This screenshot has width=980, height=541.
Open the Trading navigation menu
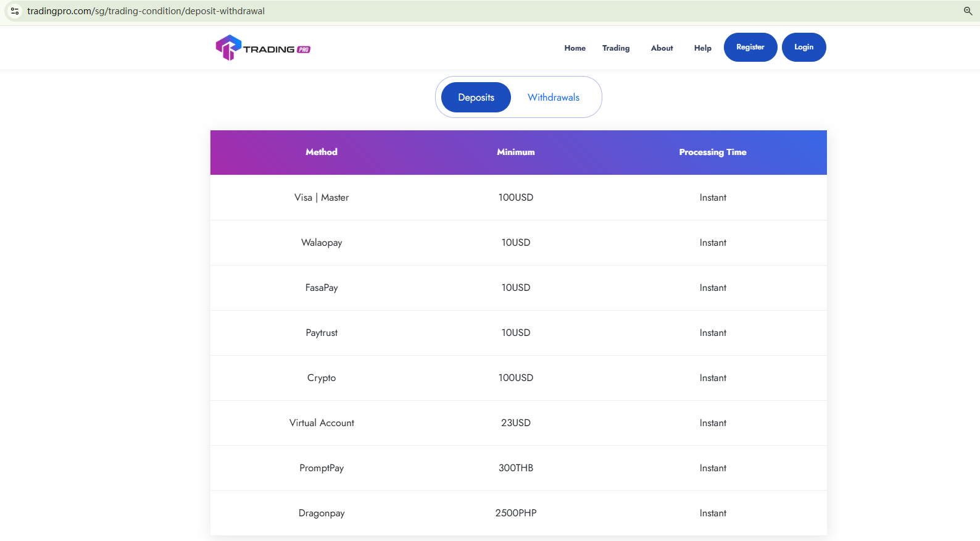point(616,48)
